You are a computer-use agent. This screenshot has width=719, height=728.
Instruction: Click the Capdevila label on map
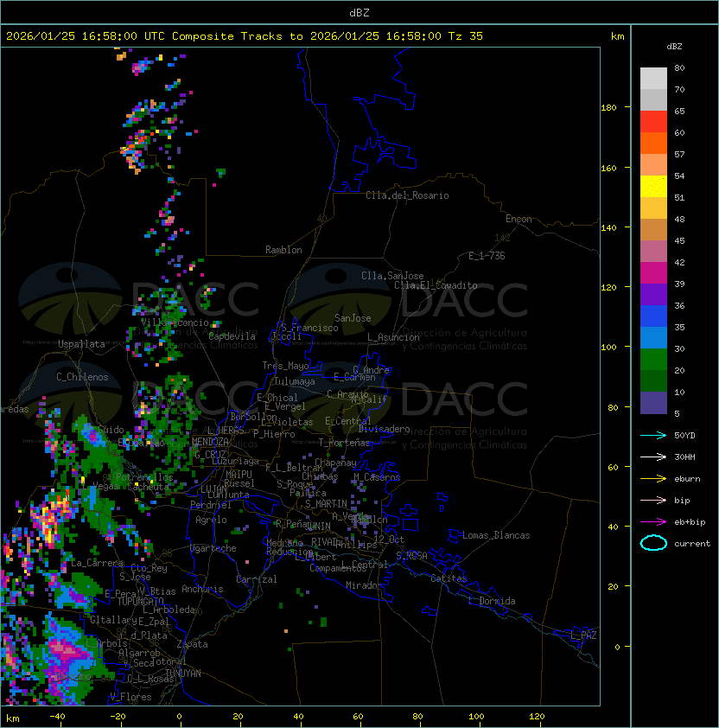232,336
